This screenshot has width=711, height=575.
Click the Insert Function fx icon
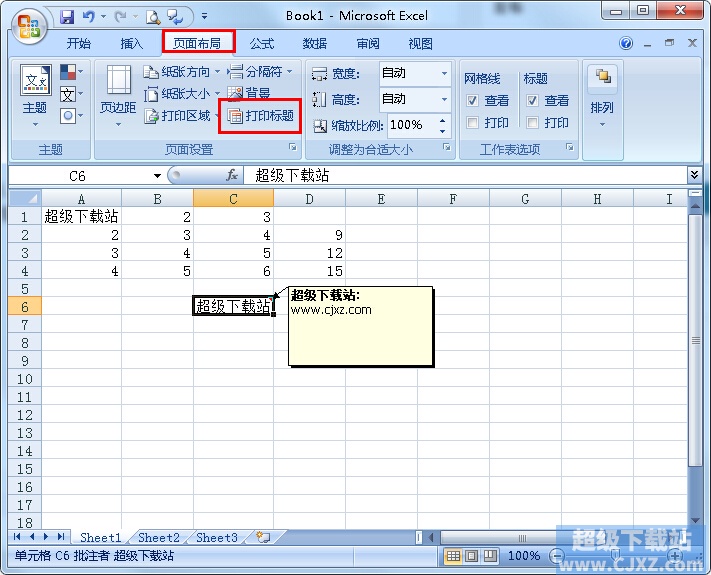[232, 175]
